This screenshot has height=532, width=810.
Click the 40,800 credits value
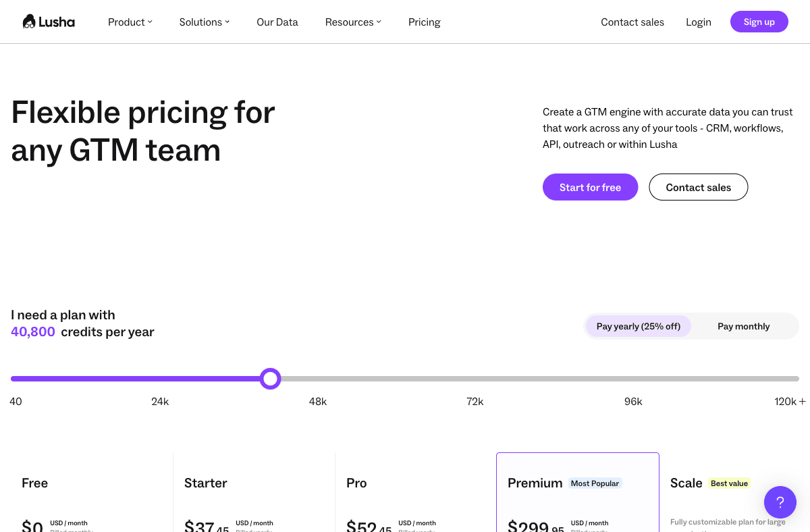tap(32, 331)
